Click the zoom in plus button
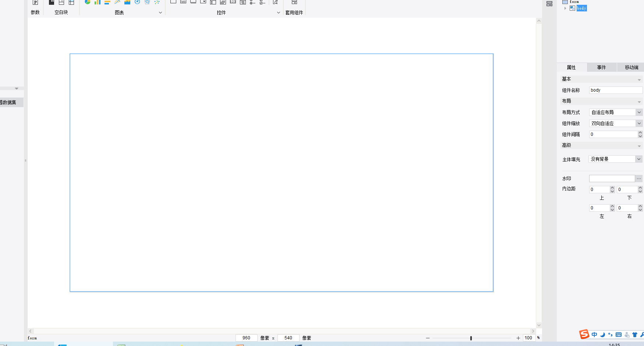This screenshot has width=644, height=346. point(518,338)
